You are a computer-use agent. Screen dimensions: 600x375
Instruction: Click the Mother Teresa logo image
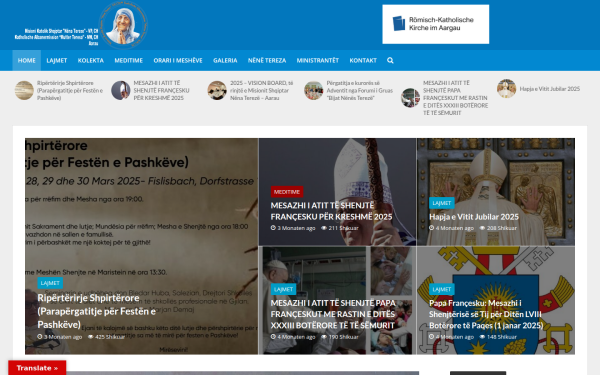point(123,25)
